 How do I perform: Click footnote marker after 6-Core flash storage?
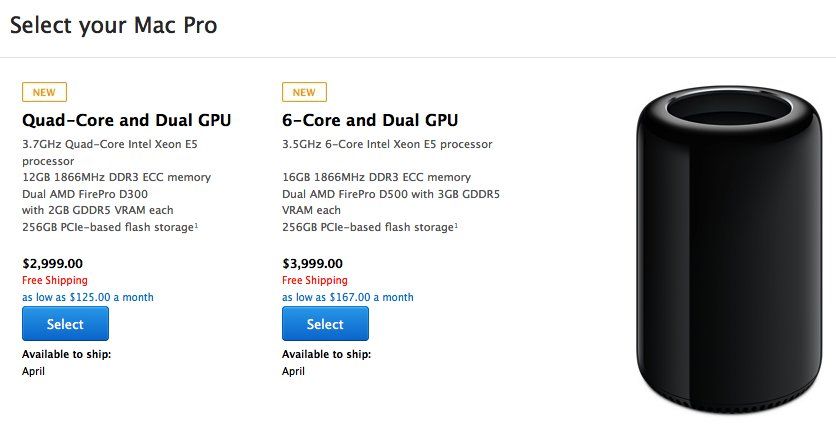tap(458, 223)
